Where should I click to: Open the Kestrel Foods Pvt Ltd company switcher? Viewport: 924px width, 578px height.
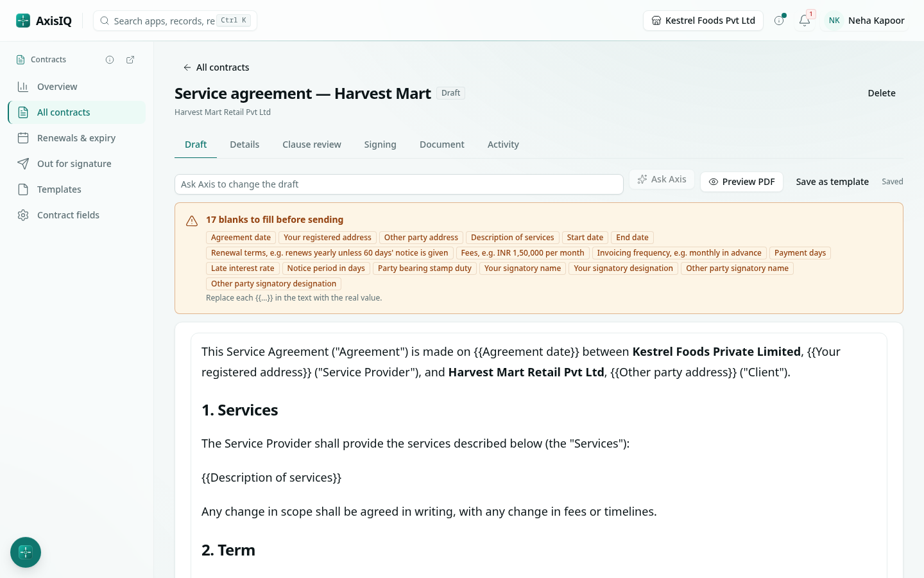(x=703, y=21)
